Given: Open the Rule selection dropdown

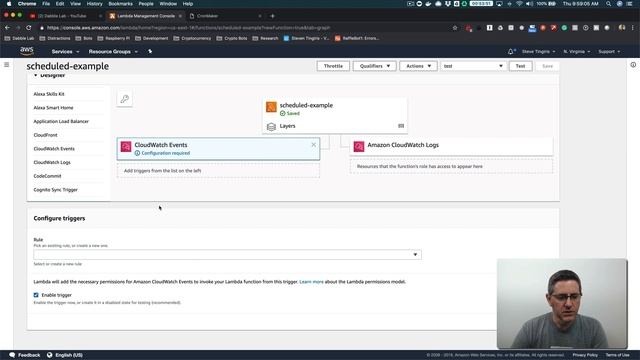Looking at the screenshot, I should [227, 254].
